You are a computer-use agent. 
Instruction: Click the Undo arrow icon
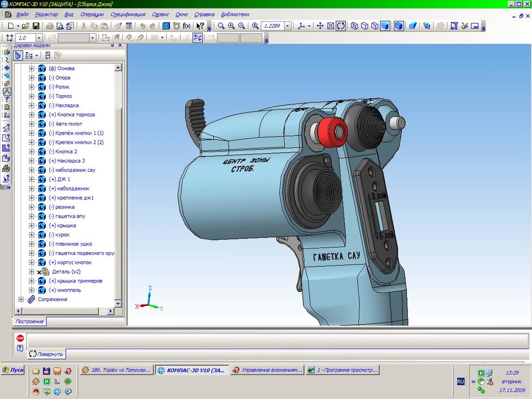coord(142,26)
